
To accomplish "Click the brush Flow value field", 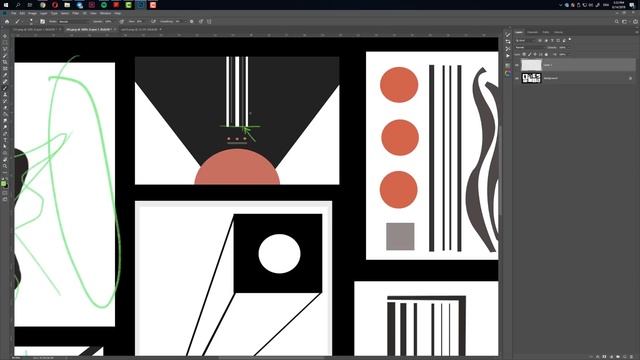I will pyautogui.click(x=139, y=22).
